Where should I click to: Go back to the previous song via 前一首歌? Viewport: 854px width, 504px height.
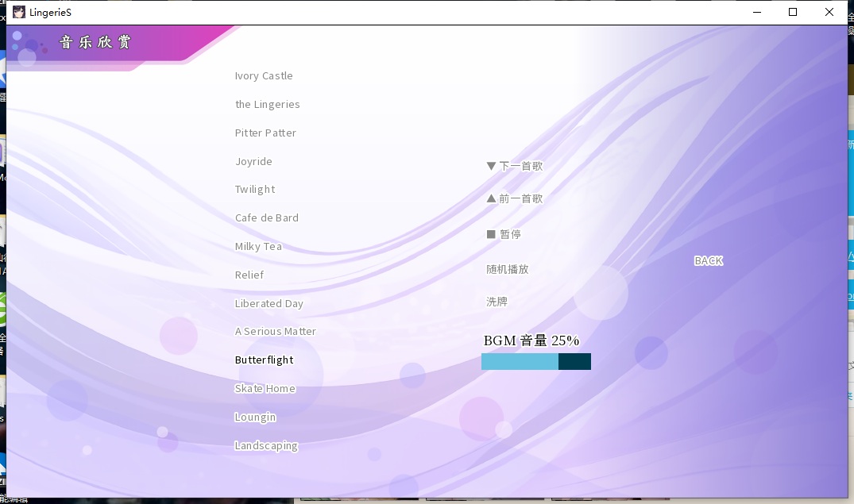(x=515, y=198)
